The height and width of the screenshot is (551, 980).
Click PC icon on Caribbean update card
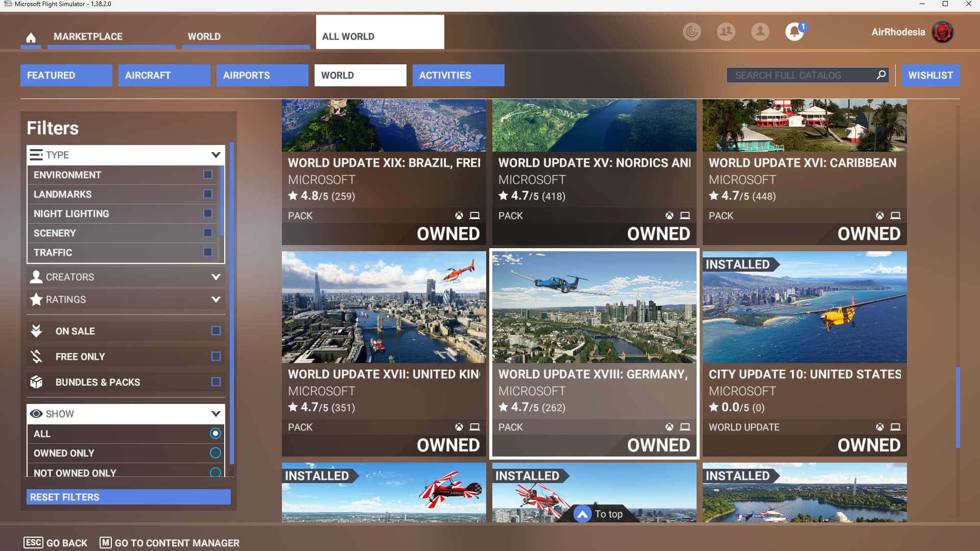point(895,215)
